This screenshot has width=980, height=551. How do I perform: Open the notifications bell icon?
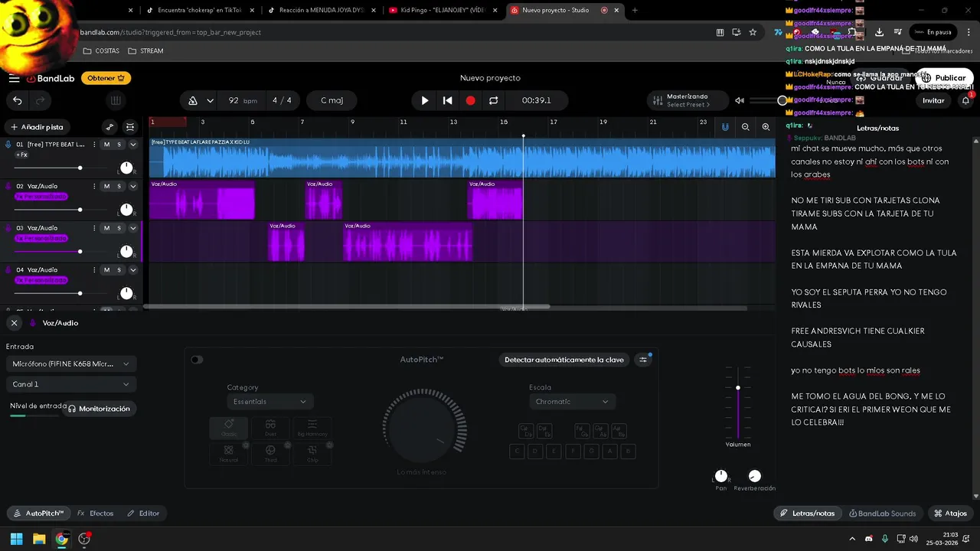[965, 100]
